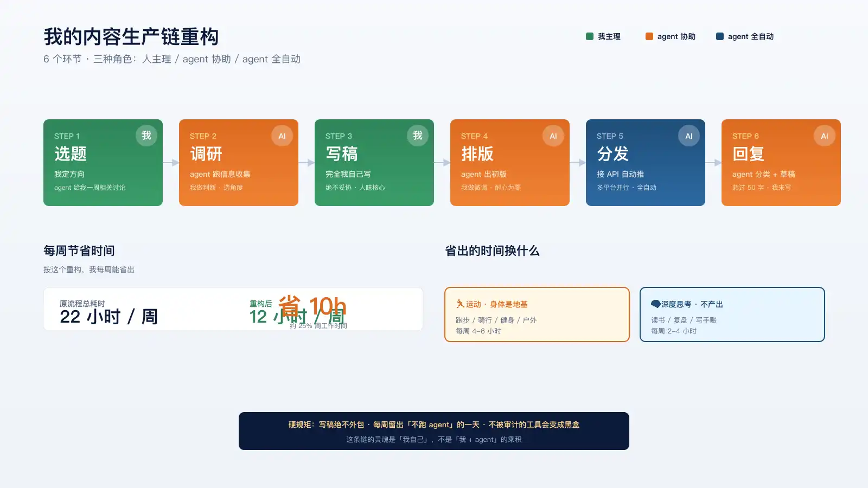Click the brain icon beside 深度思考
This screenshot has width=868, height=488.
tap(655, 304)
